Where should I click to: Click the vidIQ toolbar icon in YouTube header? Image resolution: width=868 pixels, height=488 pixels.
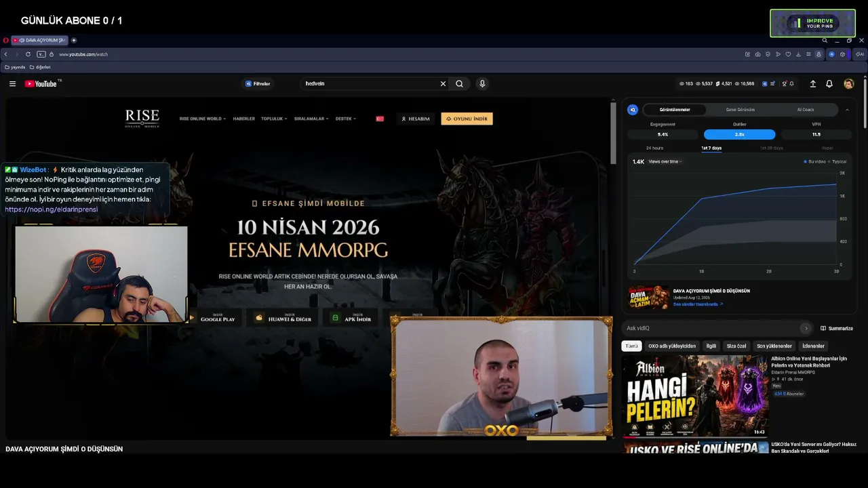pyautogui.click(x=765, y=84)
